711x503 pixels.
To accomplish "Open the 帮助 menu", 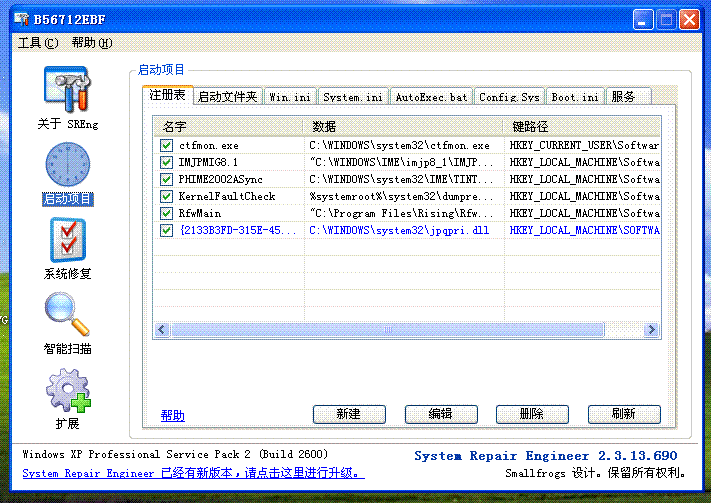I will click(91, 43).
